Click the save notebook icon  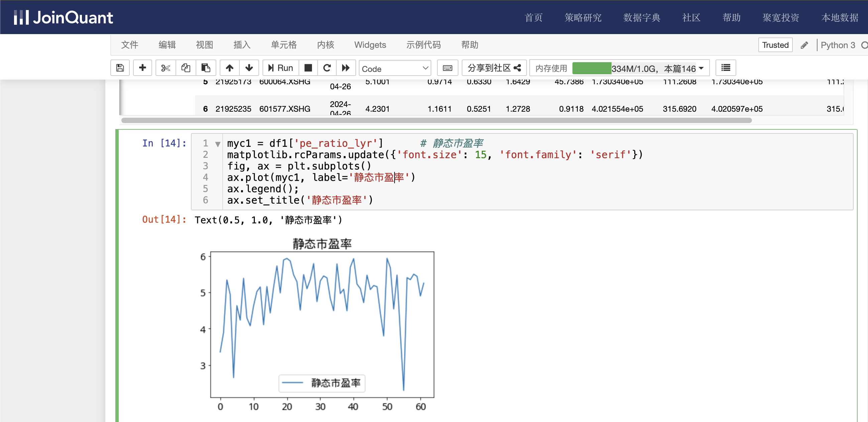(x=120, y=68)
